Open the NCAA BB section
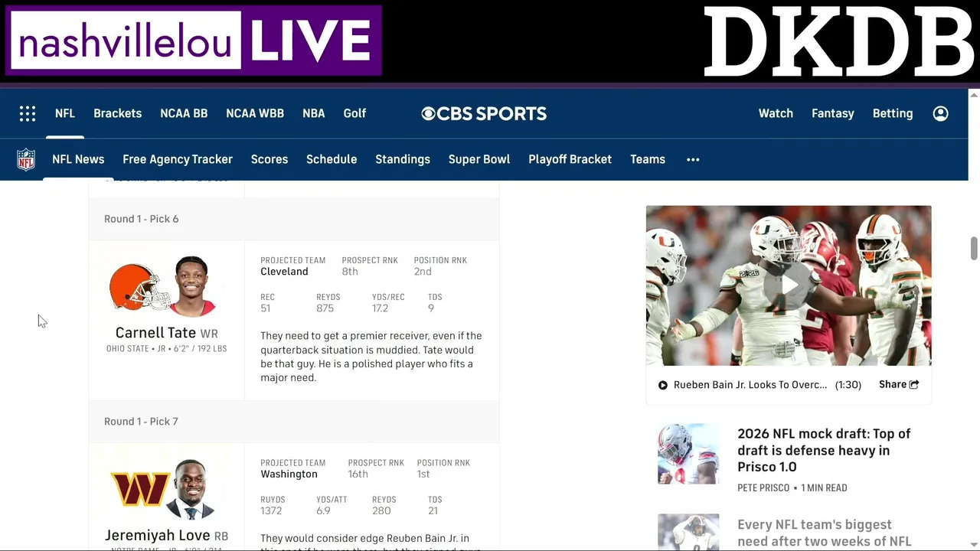 [184, 113]
